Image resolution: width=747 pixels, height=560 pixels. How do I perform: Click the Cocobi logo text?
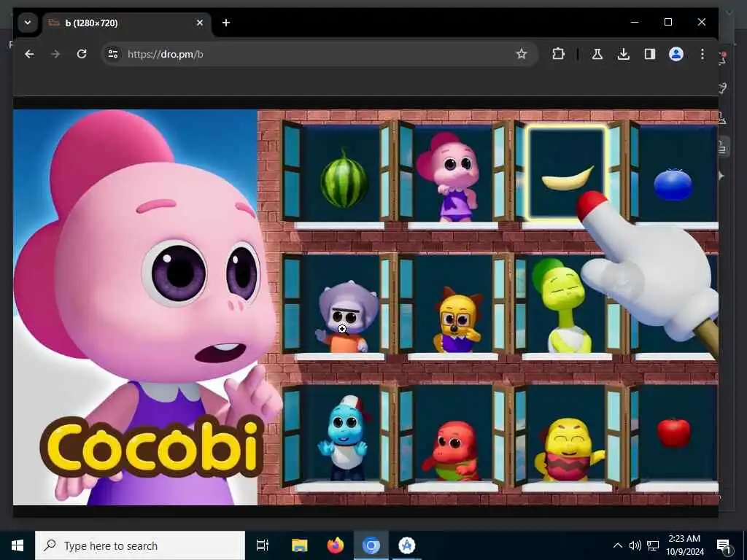click(152, 448)
